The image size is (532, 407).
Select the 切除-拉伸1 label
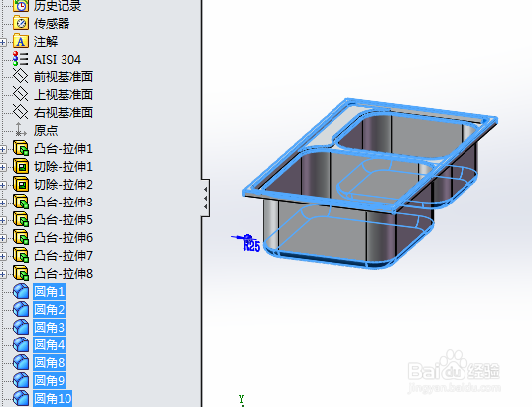(64, 167)
